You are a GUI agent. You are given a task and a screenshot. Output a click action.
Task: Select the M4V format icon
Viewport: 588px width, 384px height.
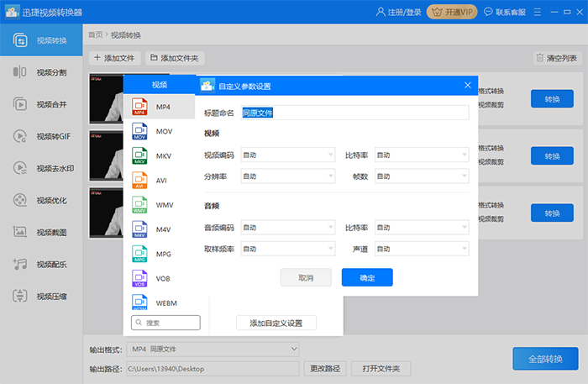pos(139,229)
